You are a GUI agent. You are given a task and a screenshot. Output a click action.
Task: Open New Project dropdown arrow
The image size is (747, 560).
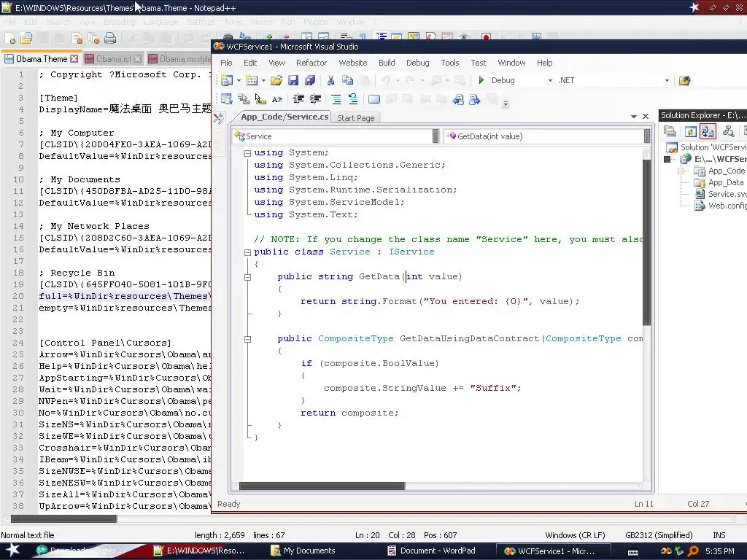[x=239, y=80]
